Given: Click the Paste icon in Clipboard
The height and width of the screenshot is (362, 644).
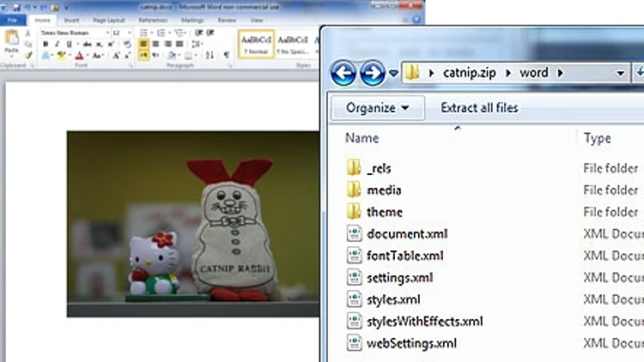Looking at the screenshot, I should (11, 40).
